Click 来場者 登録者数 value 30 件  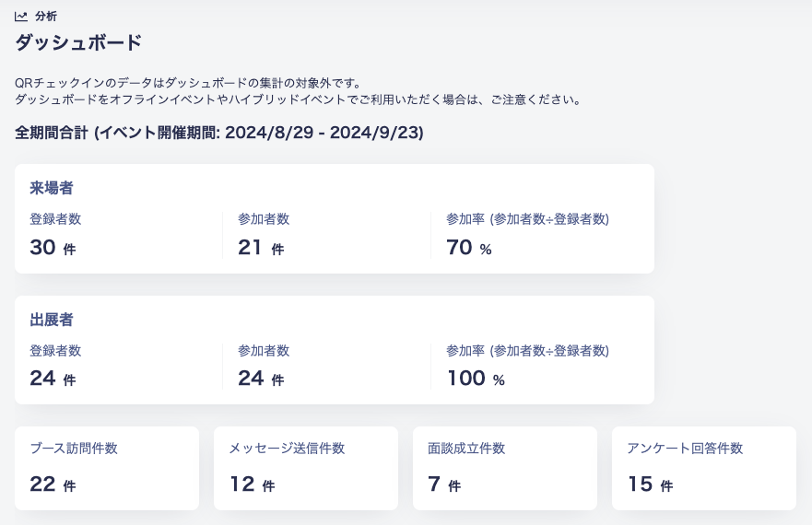(53, 248)
